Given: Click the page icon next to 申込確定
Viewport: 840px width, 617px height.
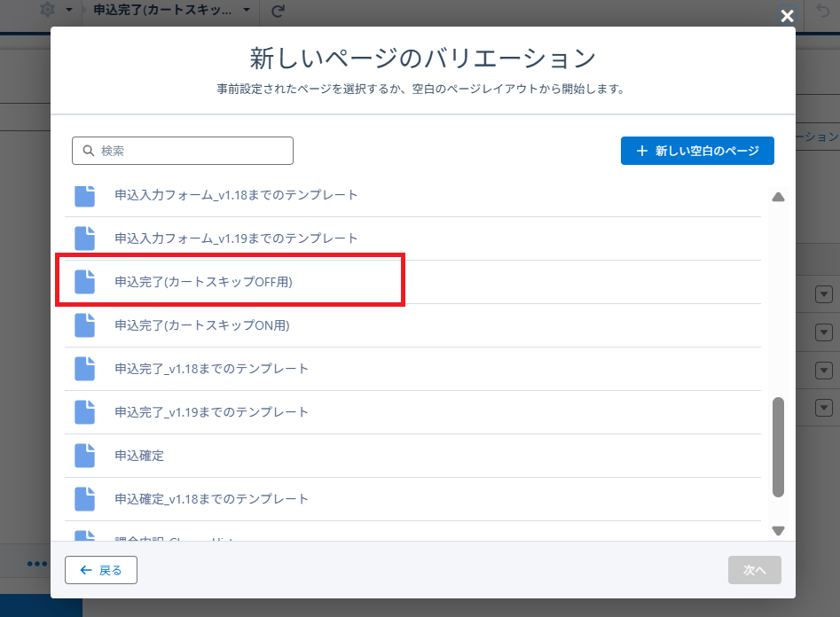Looking at the screenshot, I should coord(84,456).
